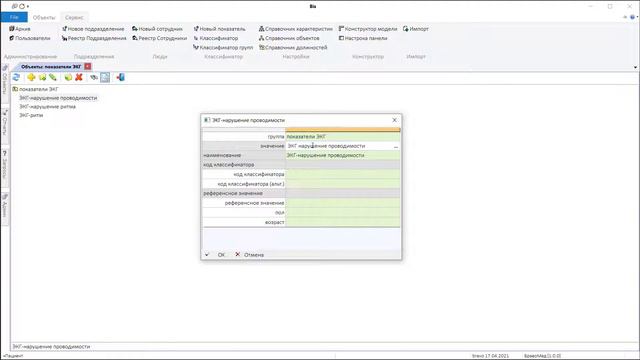
Task: Click the референсное значение value cell
Action: 343,203
